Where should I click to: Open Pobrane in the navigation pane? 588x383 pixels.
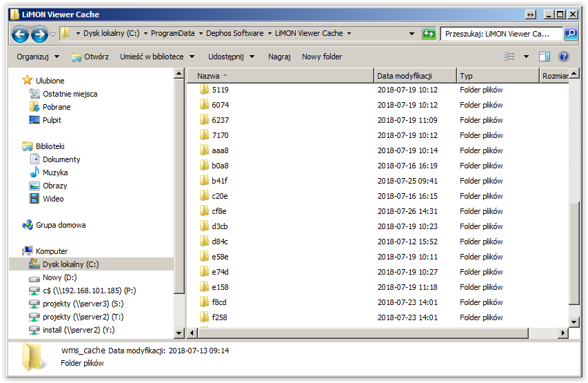tap(57, 107)
